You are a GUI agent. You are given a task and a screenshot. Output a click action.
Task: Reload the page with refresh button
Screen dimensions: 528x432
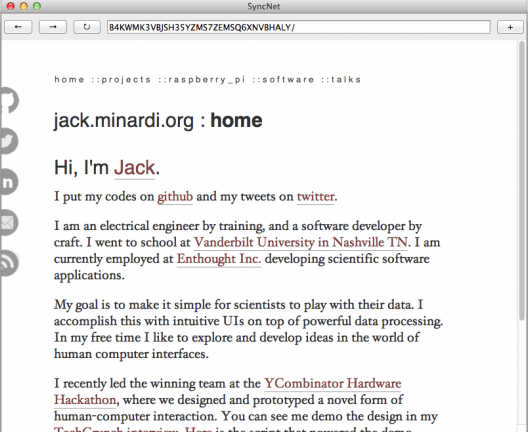click(87, 27)
